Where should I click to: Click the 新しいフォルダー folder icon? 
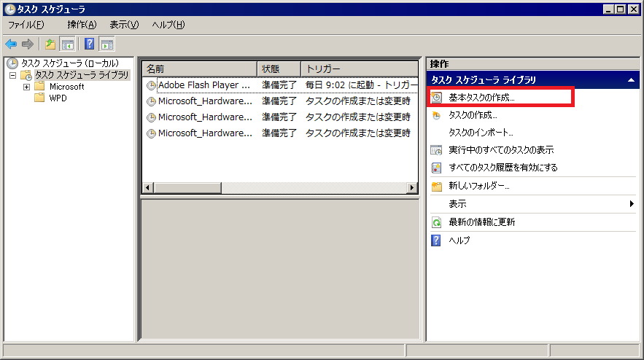tap(437, 187)
